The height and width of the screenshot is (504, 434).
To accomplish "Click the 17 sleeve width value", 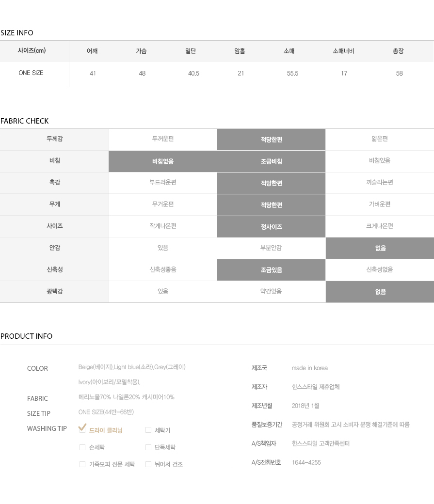I will point(344,73).
